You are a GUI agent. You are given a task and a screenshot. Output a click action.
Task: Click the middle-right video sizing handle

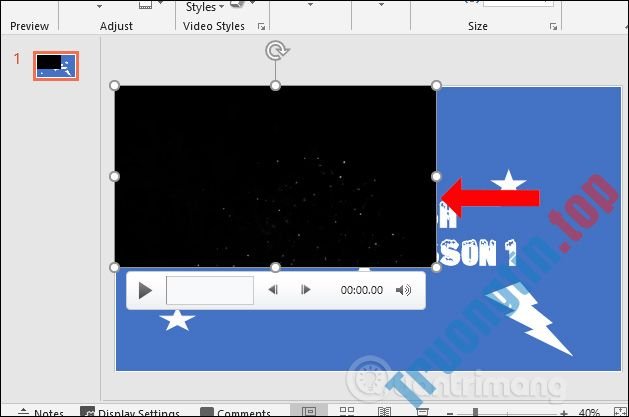[436, 176]
